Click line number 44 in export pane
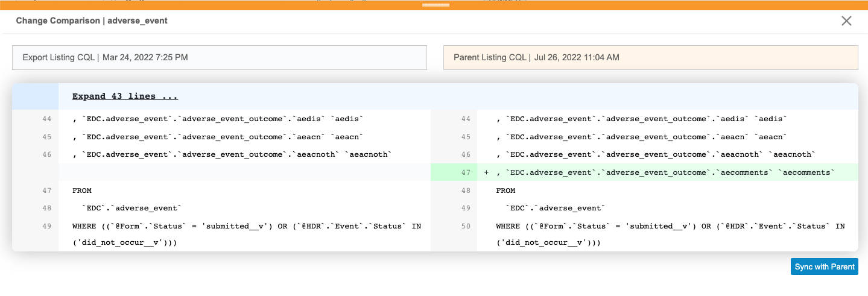Viewport: 868px width, 296px height. (46, 119)
